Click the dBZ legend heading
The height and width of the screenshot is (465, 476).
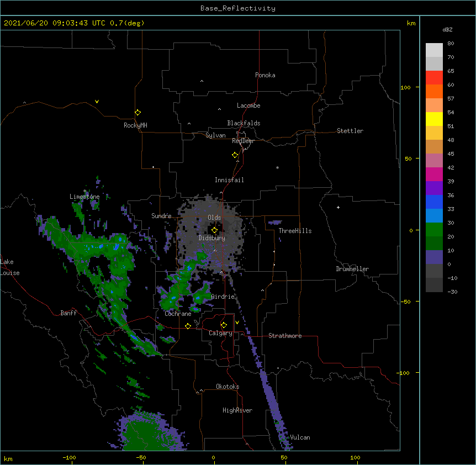[x=447, y=29]
